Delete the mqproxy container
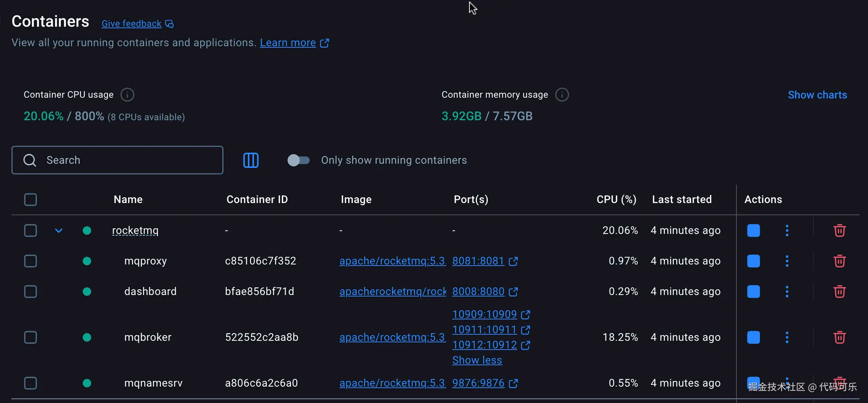868x403 pixels. click(x=839, y=261)
